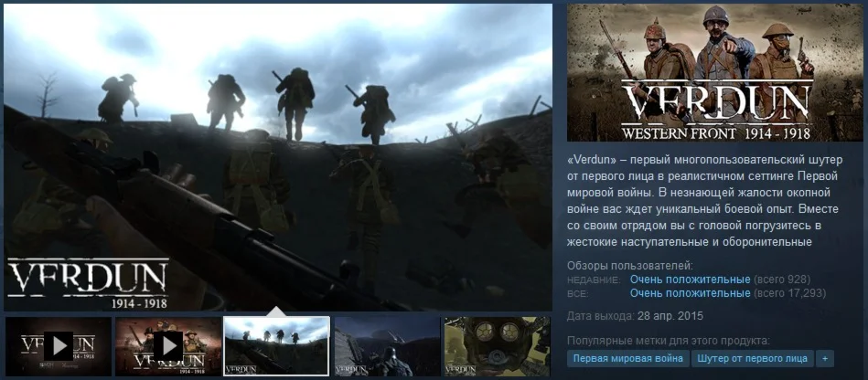Screen dimensions: 868x380
Task: Play the second trailer with three soldiers
Action: 168,346
